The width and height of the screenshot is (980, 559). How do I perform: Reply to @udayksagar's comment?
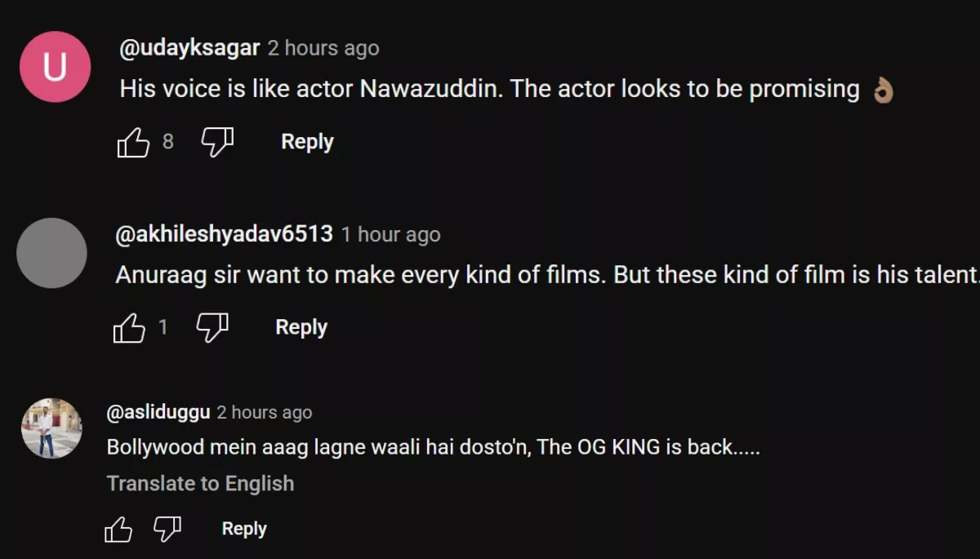307,142
